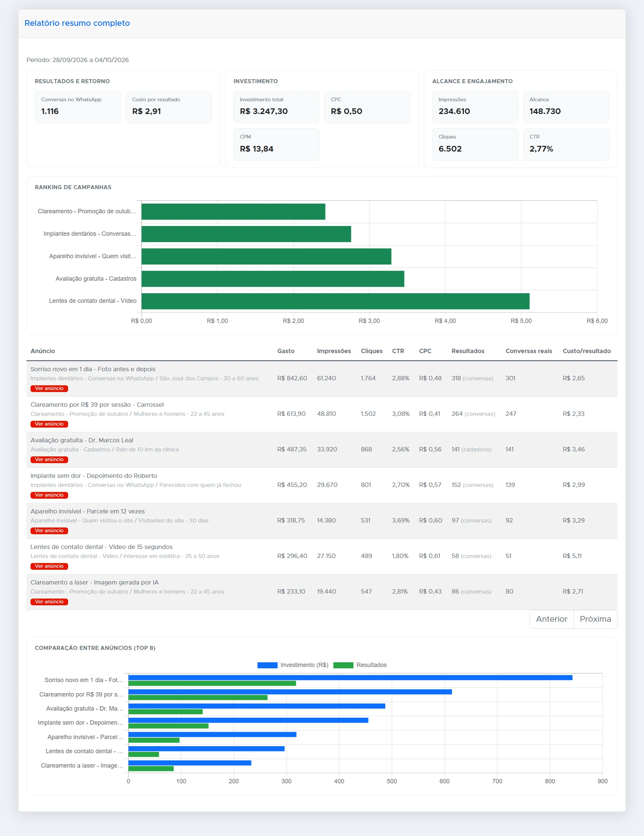Click 'Ver anúncio' for Avaliação gratuita - Dr. Marcos Leal
The image size is (644, 836).
49,460
